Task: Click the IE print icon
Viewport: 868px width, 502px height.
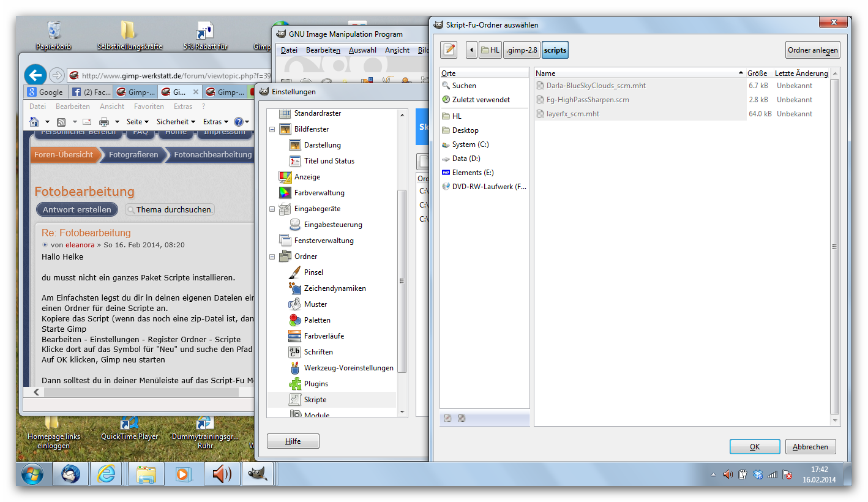Action: [x=104, y=122]
